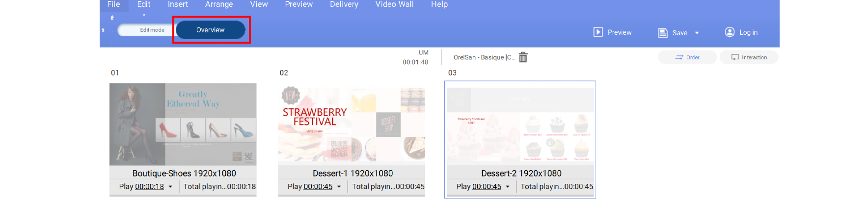This screenshot has height=202, width=868.
Task: Select the Dessert-2 page thumbnail
Action: [520, 124]
